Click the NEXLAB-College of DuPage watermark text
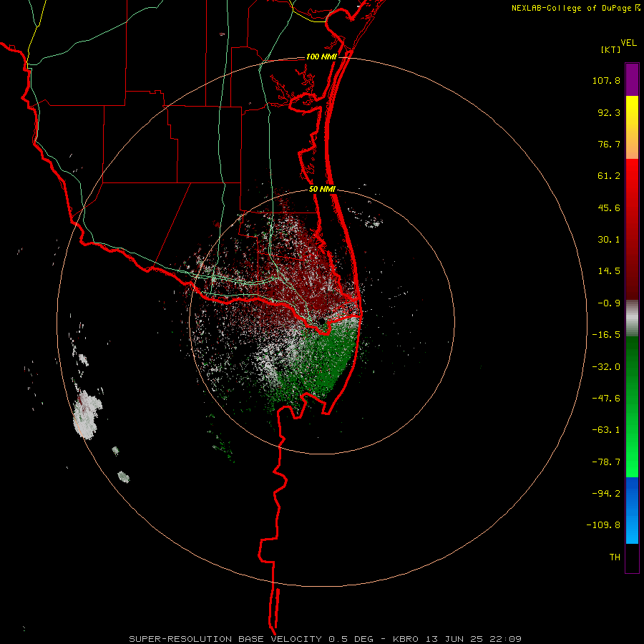This screenshot has width=644, height=644. [572, 8]
